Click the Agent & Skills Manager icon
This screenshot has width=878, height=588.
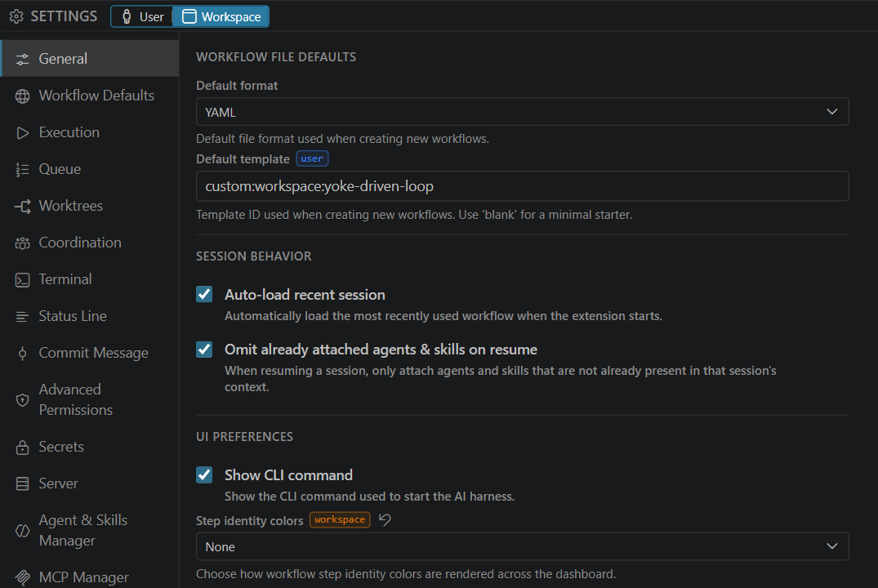pyautogui.click(x=22, y=530)
